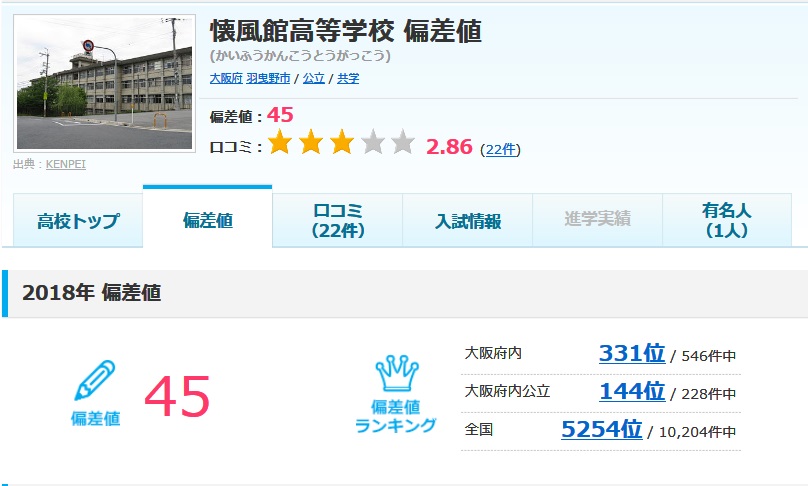Open the 入試情報 tab

click(x=467, y=221)
